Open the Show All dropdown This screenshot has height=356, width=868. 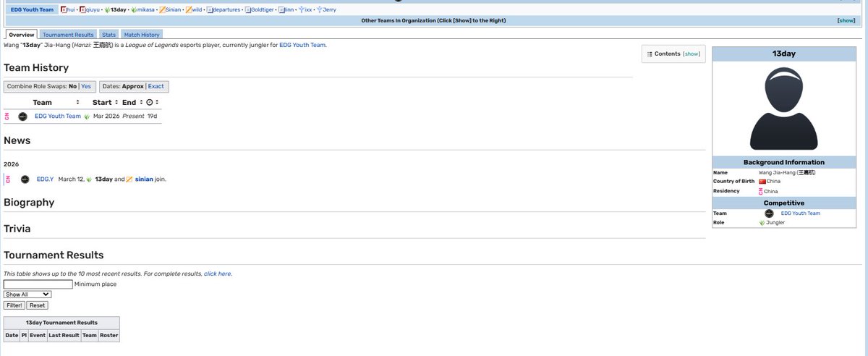pyautogui.click(x=27, y=294)
